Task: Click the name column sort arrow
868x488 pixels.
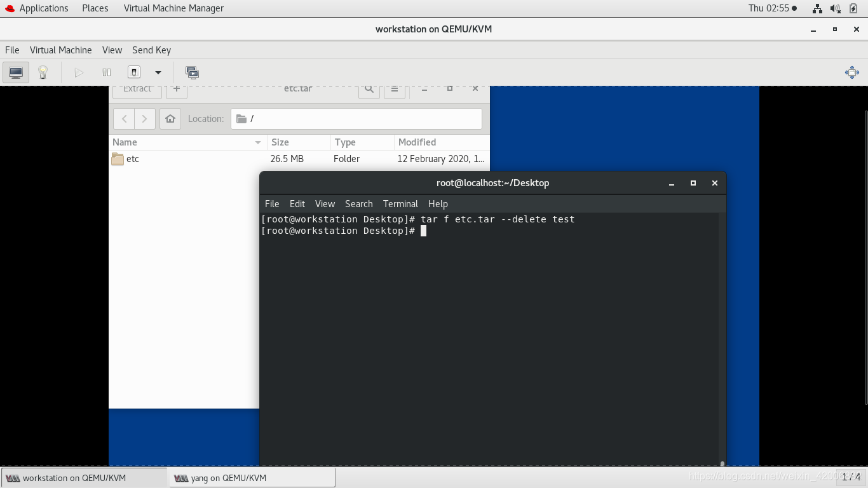Action: [258, 142]
